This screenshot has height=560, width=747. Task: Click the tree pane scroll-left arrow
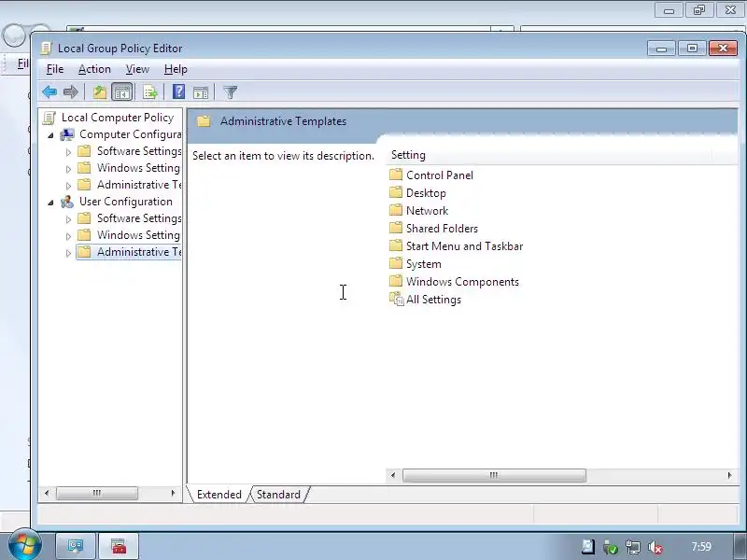point(46,493)
